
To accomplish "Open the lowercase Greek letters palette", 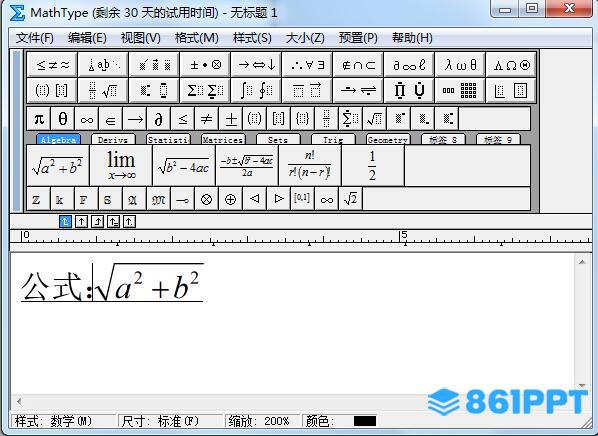I will click(x=460, y=65).
